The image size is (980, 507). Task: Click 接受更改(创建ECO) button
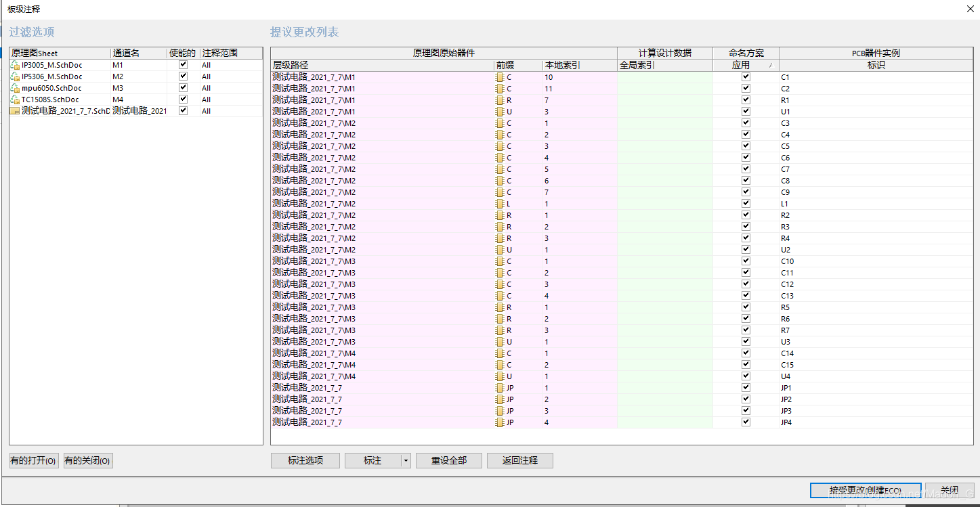tap(866, 491)
